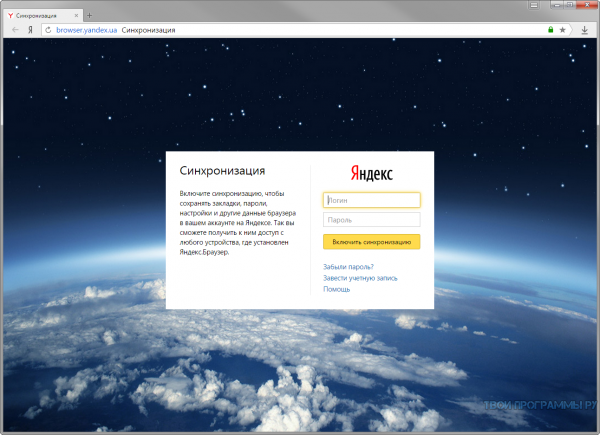
Task: Open the browser menu hamburger icon
Action: (534, 5)
